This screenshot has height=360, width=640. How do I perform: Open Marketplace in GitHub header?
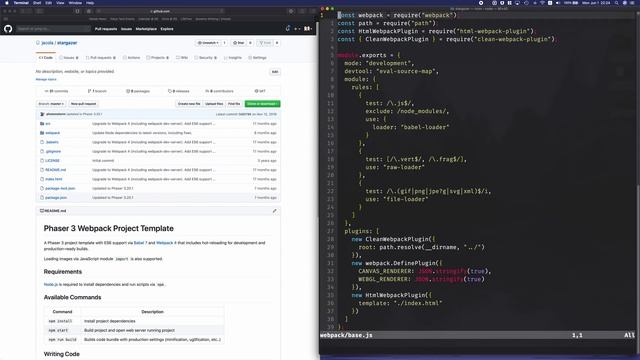pos(146,29)
